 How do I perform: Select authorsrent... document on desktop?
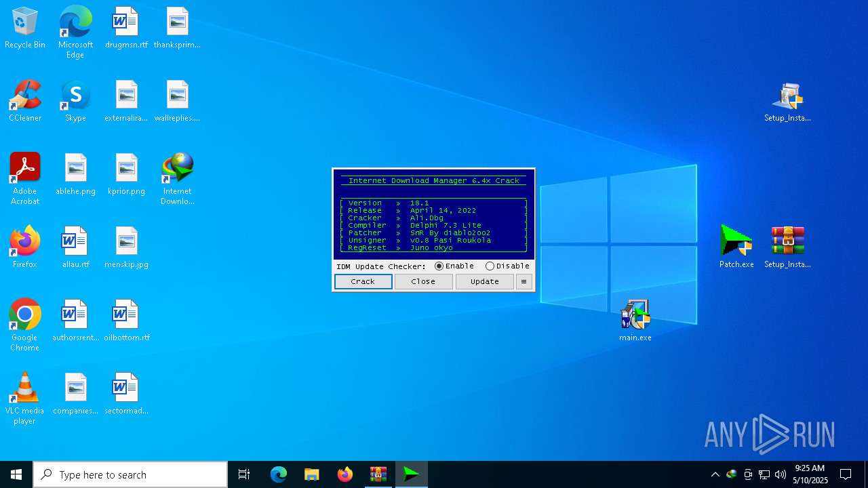tap(75, 321)
